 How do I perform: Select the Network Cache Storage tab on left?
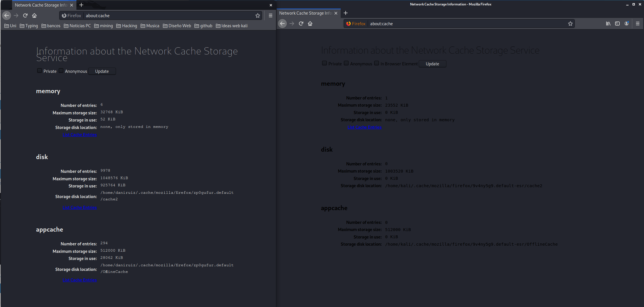(41, 5)
